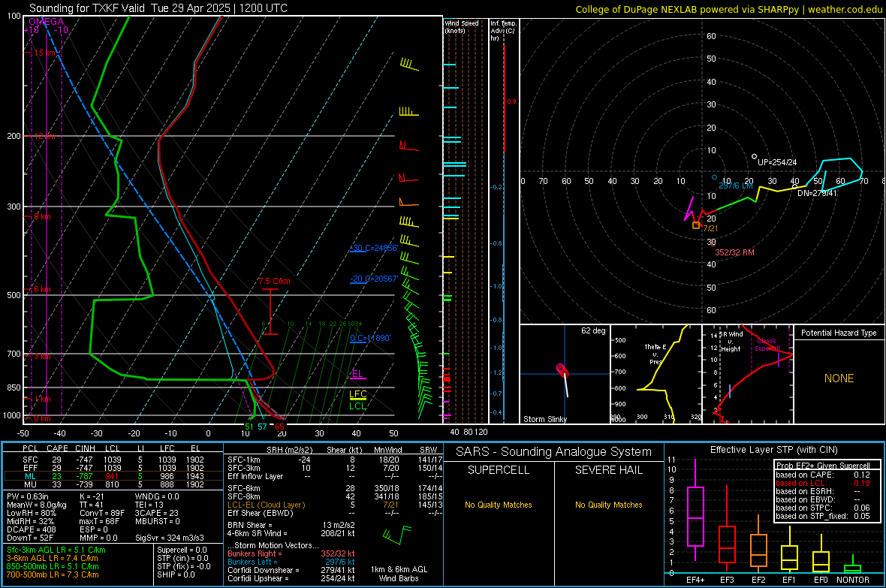This screenshot has height=588, width=886.
Task: Click the MeanW = 8.0g/kg value
Action: tap(37, 505)
